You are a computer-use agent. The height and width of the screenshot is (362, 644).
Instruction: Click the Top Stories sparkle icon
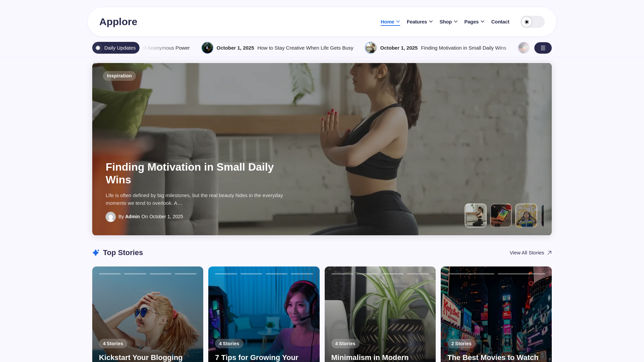point(96,253)
